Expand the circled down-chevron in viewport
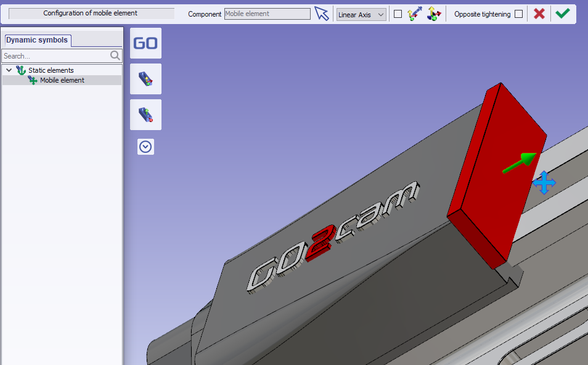The width and height of the screenshot is (588, 365). pos(145,147)
